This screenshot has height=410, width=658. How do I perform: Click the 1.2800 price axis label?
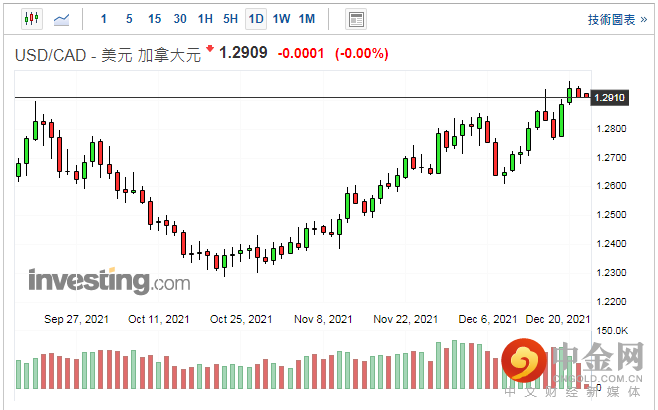coord(611,129)
